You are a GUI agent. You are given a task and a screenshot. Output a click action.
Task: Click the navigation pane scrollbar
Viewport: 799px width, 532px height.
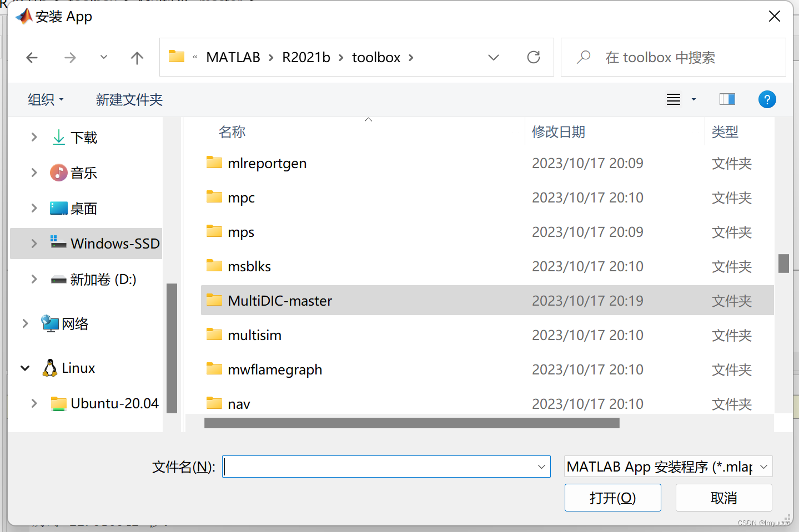coord(172,348)
